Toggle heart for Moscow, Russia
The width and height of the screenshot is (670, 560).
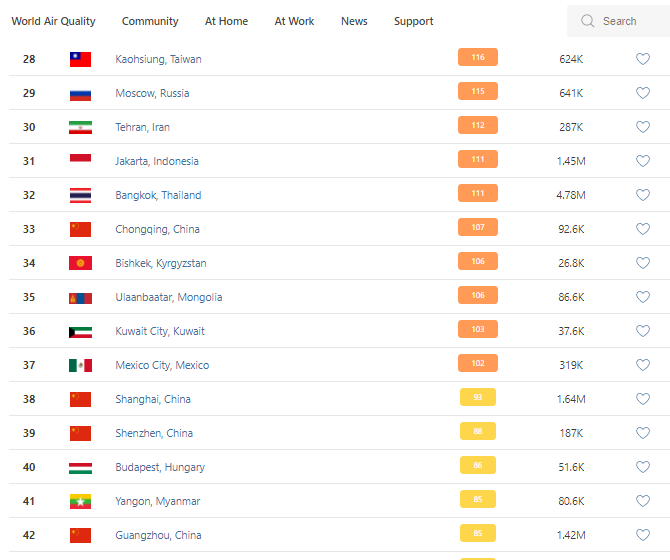click(x=643, y=93)
